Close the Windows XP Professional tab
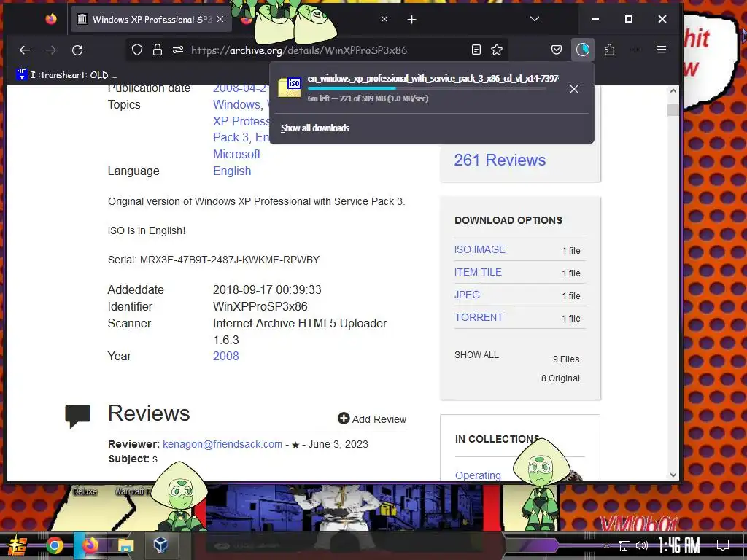Screen dimensions: 747x560 click(220, 19)
